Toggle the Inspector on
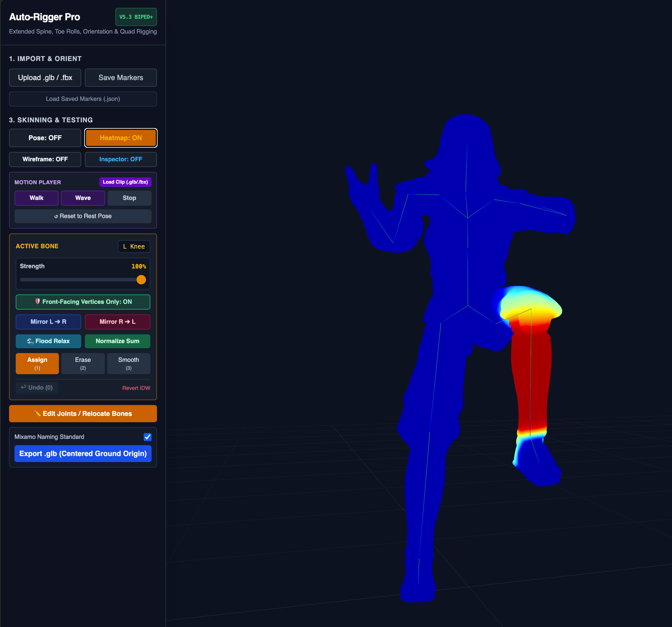This screenshot has height=627, width=672. point(121,159)
